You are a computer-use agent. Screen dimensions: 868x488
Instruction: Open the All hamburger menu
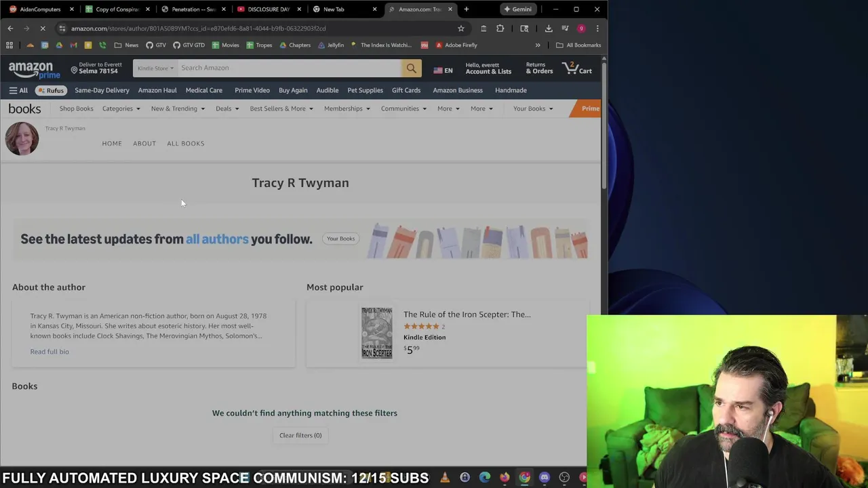[x=18, y=90]
